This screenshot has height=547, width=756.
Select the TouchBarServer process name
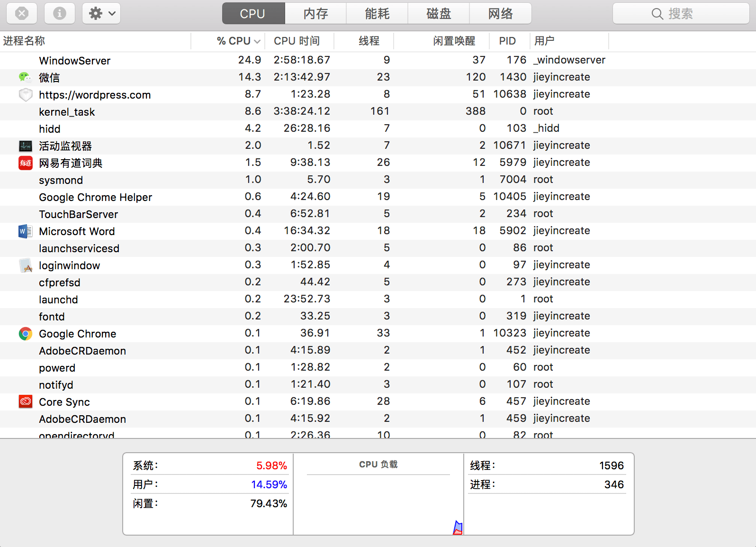[78, 214]
